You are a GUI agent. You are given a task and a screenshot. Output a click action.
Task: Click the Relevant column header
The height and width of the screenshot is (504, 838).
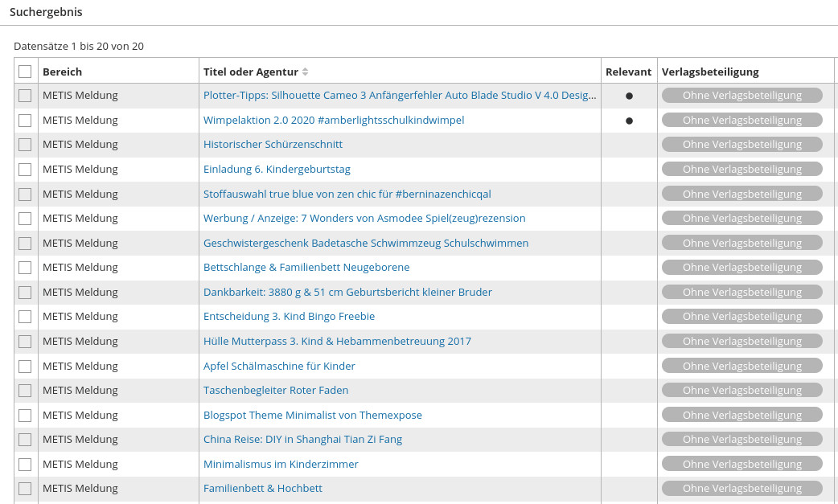point(629,72)
